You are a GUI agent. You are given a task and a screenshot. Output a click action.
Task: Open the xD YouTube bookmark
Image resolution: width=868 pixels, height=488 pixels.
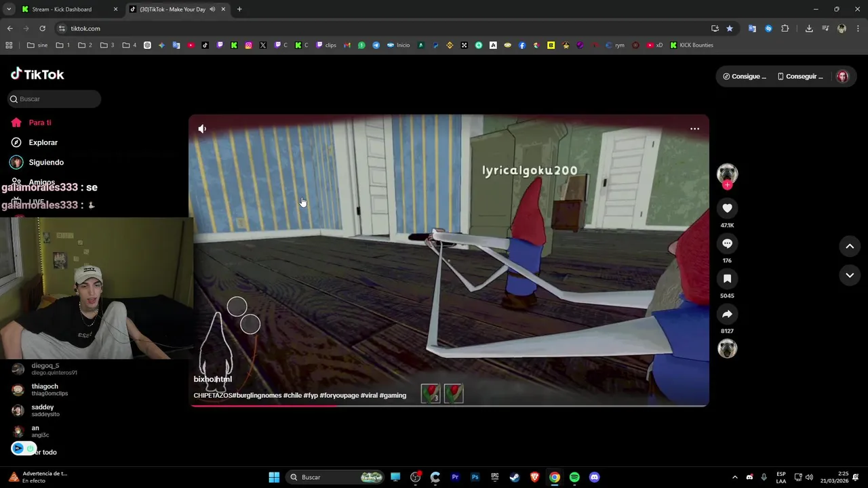coord(655,45)
